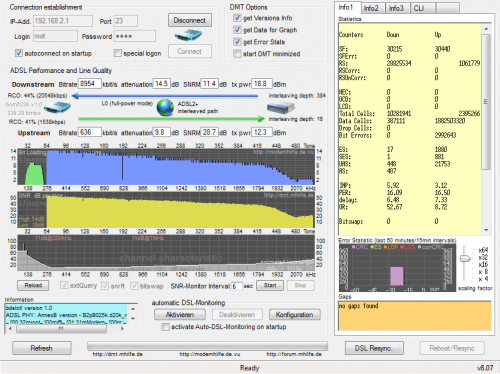The image size is (500, 374).
Task: Click the Statistics vertical scrollbar thumb
Action: (x=486, y=102)
